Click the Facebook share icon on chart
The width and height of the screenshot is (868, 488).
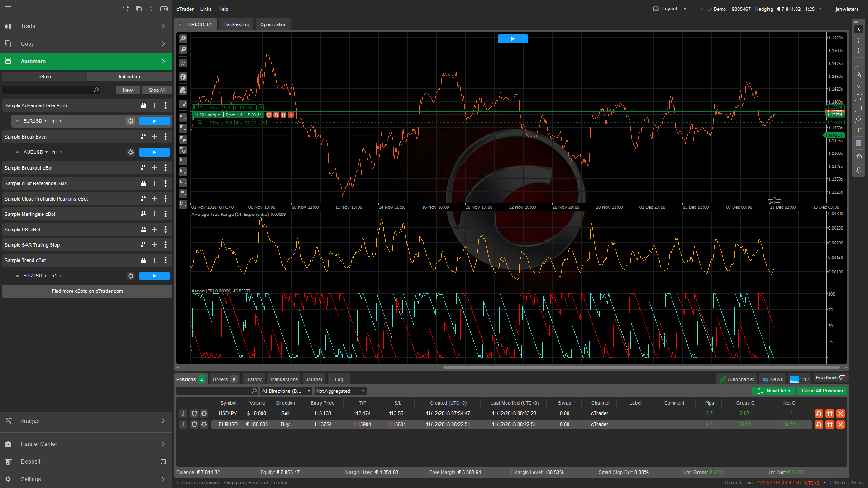point(183,77)
